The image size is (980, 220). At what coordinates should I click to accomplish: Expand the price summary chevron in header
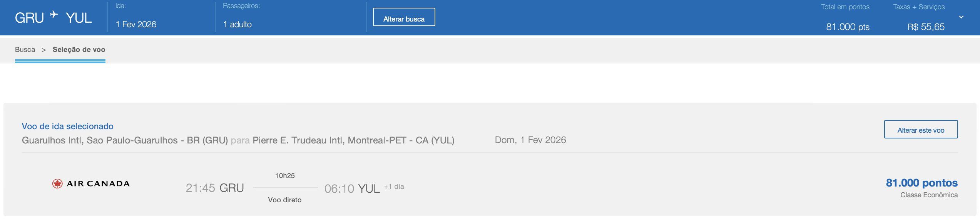(x=961, y=17)
